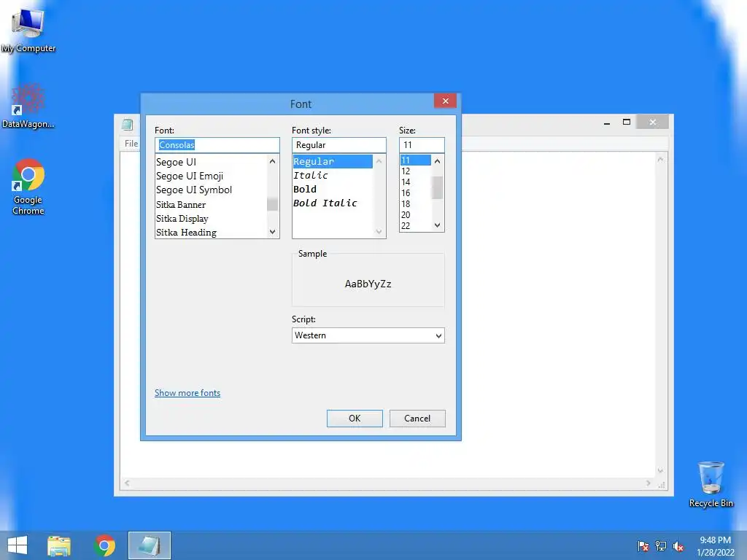Click the size list scrollbar thumb

point(438,187)
